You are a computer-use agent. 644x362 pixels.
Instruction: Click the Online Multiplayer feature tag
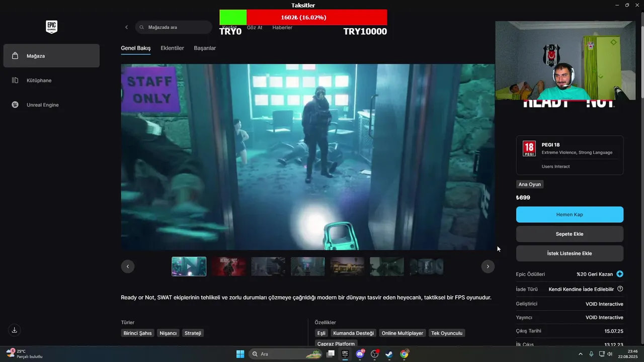point(403,333)
